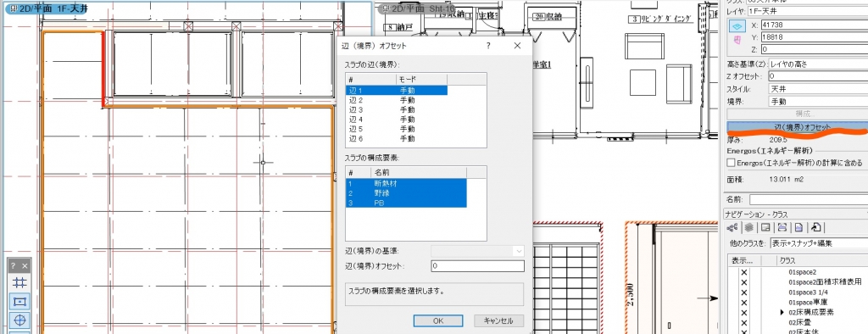Select the 辺 4 row in the edge list
This screenshot has height=334, width=868.
[x=397, y=119]
